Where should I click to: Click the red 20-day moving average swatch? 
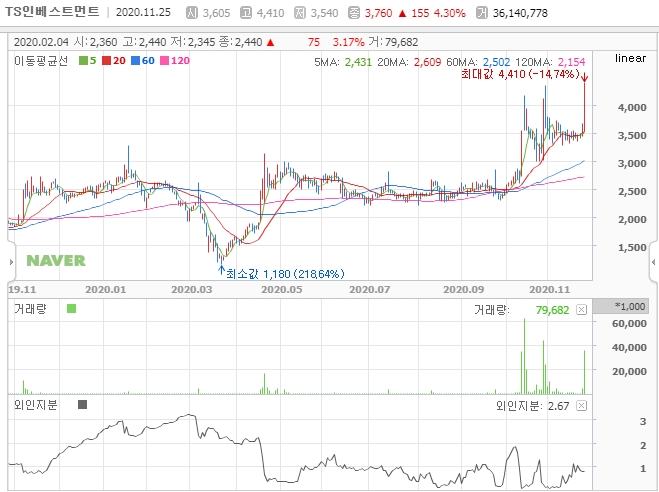coord(106,61)
